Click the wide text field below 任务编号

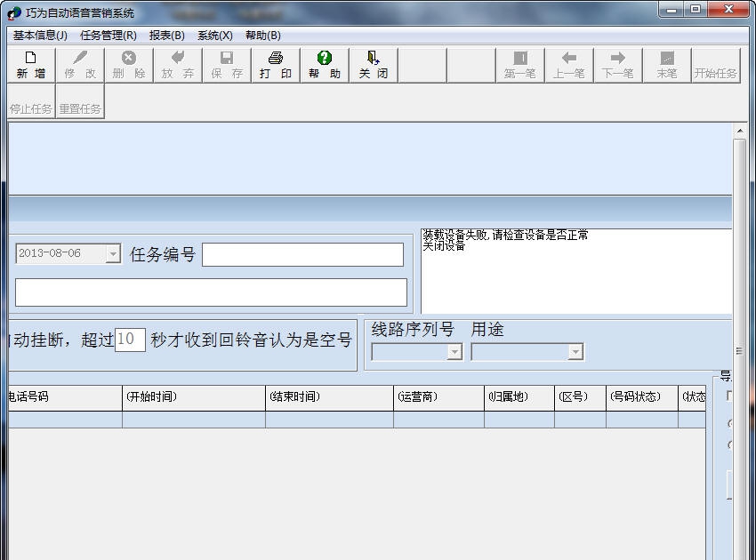coord(211,292)
